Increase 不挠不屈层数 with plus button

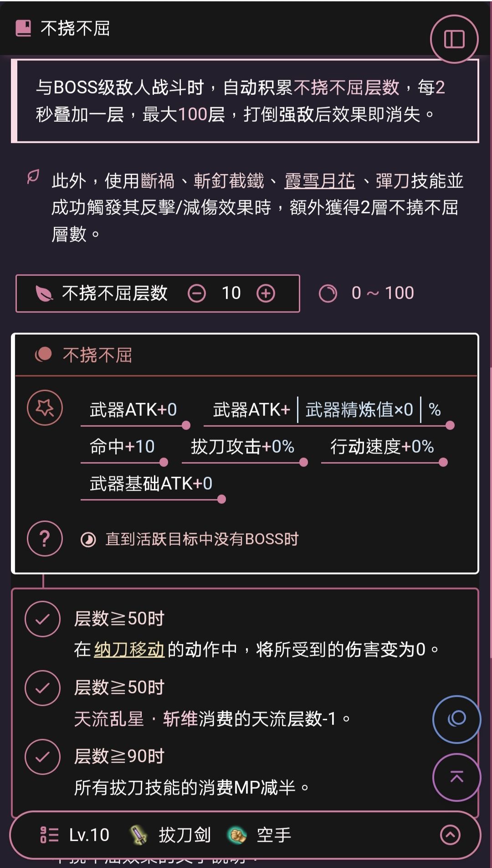[x=266, y=294]
